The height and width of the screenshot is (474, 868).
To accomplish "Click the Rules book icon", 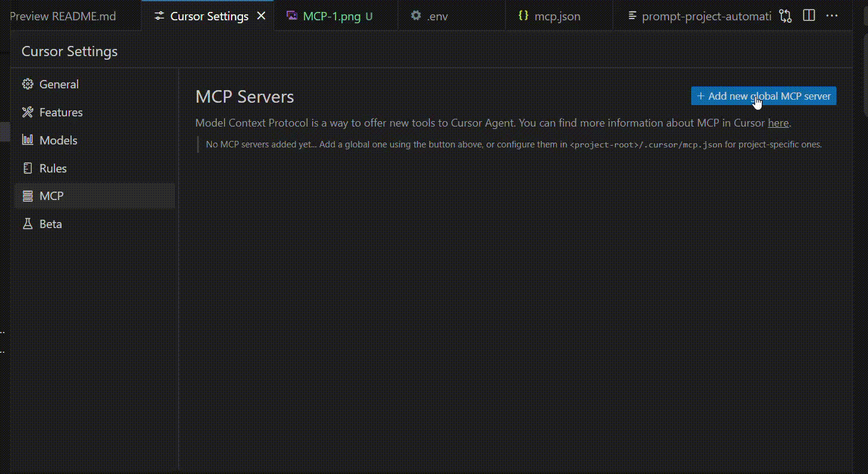I will point(27,168).
